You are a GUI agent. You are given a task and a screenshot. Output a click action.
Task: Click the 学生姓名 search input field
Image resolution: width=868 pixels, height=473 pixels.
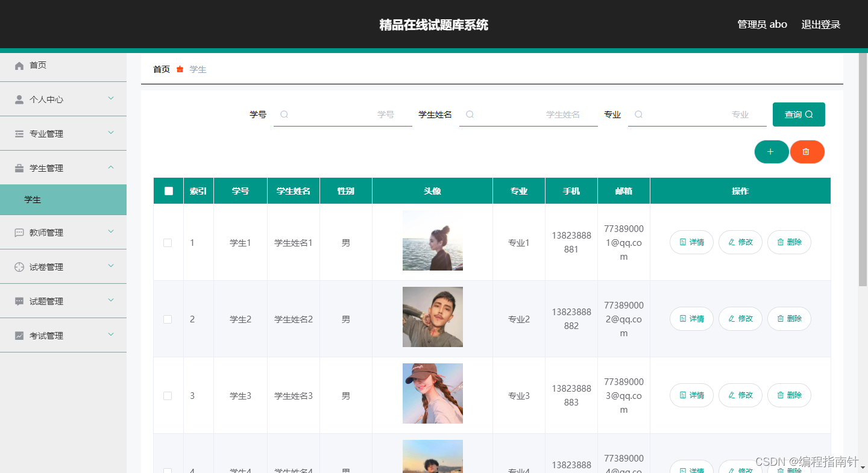point(529,114)
